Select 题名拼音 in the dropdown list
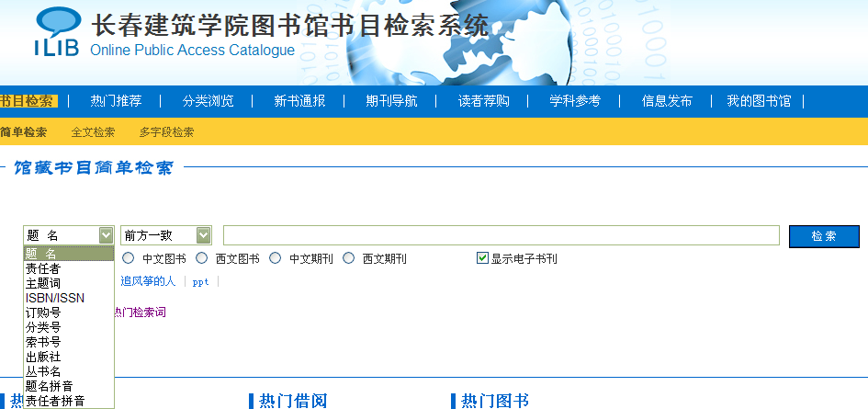868x409 pixels. click(69, 386)
